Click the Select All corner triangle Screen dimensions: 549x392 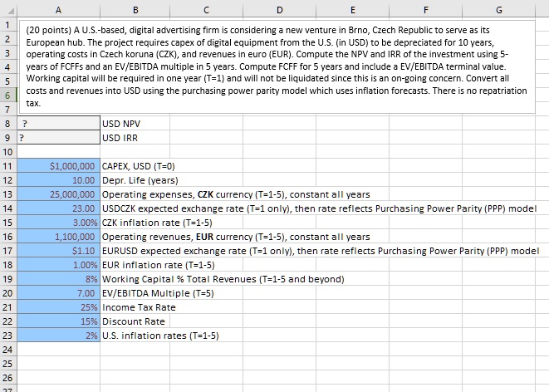coord(11,11)
